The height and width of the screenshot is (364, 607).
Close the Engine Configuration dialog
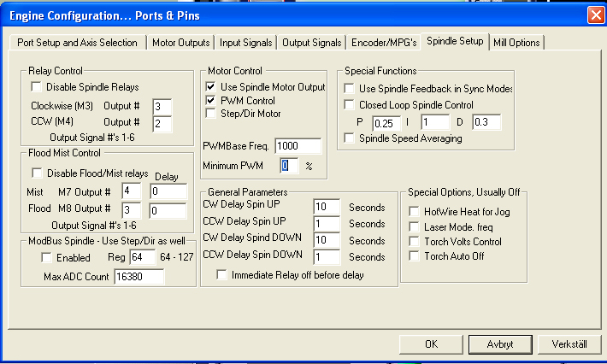click(x=595, y=15)
